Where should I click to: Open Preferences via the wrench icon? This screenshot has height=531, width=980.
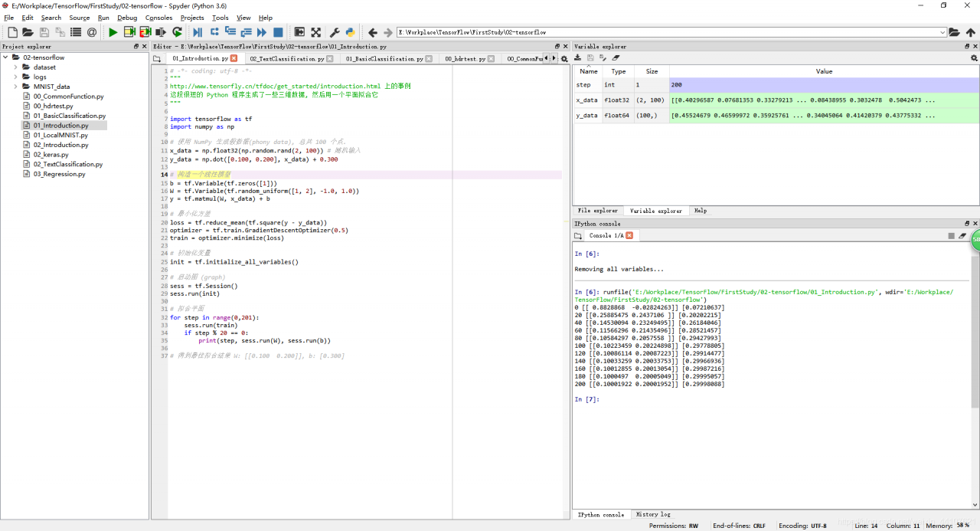(x=335, y=32)
